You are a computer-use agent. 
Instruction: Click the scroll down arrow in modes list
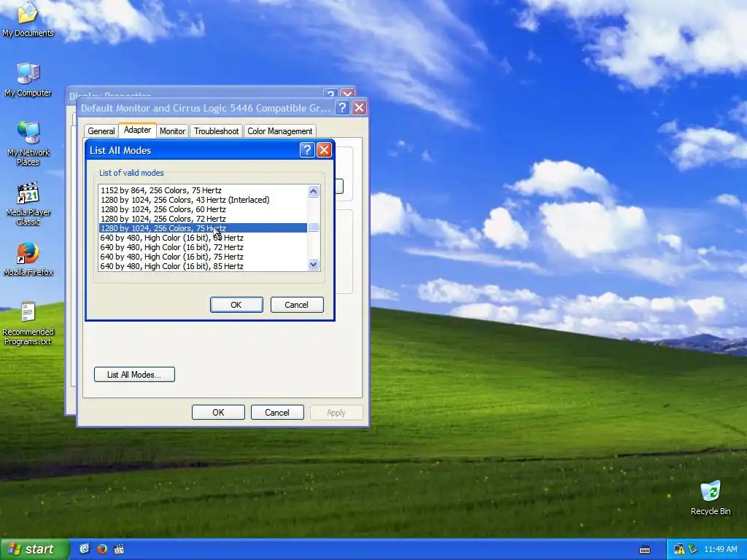click(313, 265)
